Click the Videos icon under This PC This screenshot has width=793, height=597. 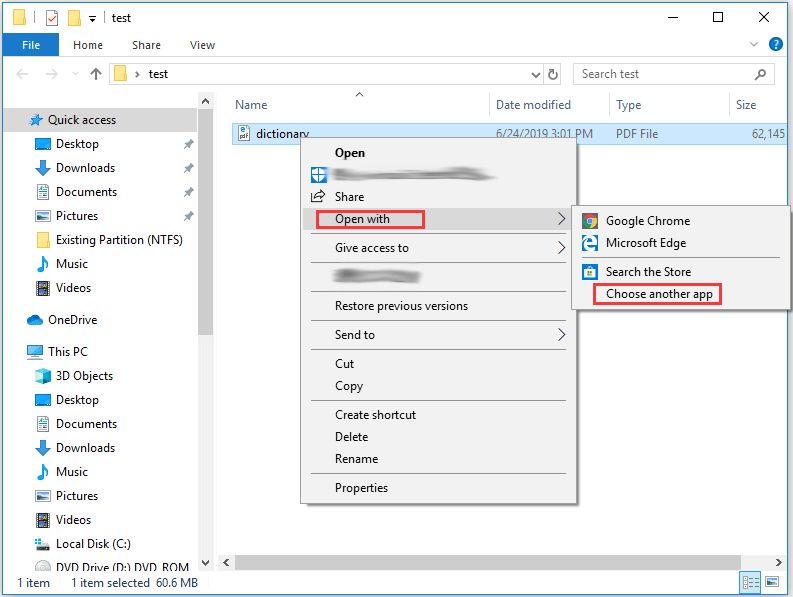pos(43,520)
